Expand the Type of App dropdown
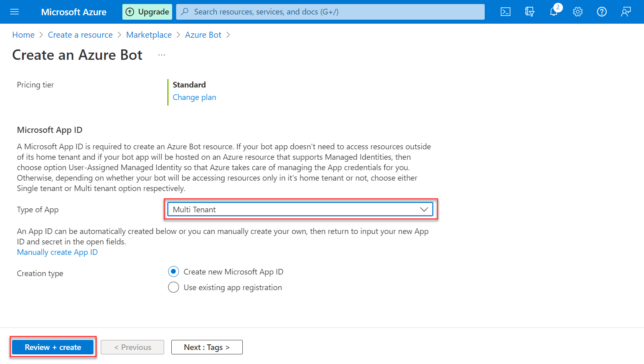 tap(300, 209)
